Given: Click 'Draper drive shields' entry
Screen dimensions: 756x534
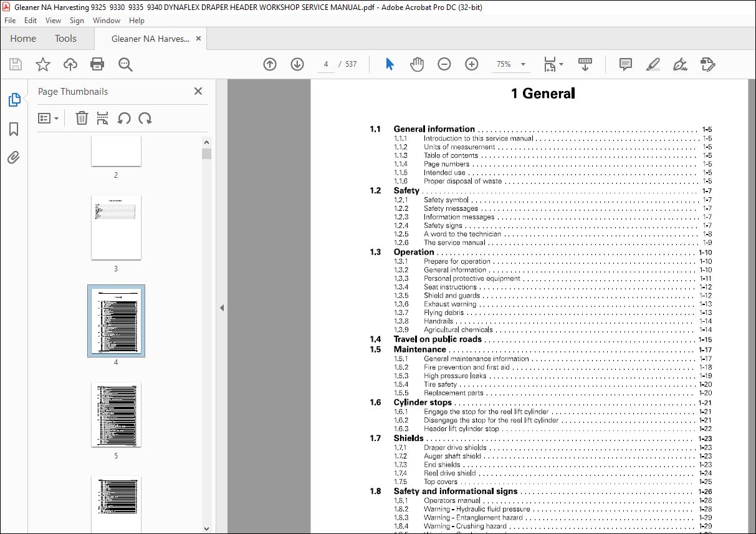Looking at the screenshot, I should (x=456, y=447).
